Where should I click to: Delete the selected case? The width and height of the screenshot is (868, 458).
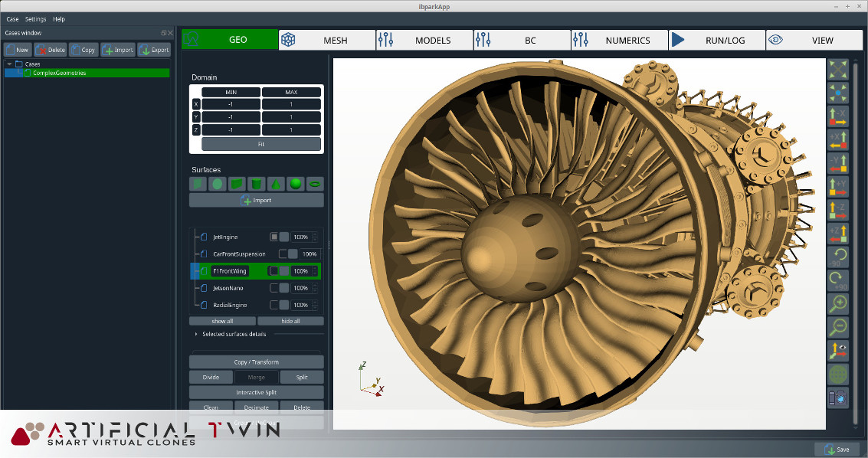(x=50, y=50)
